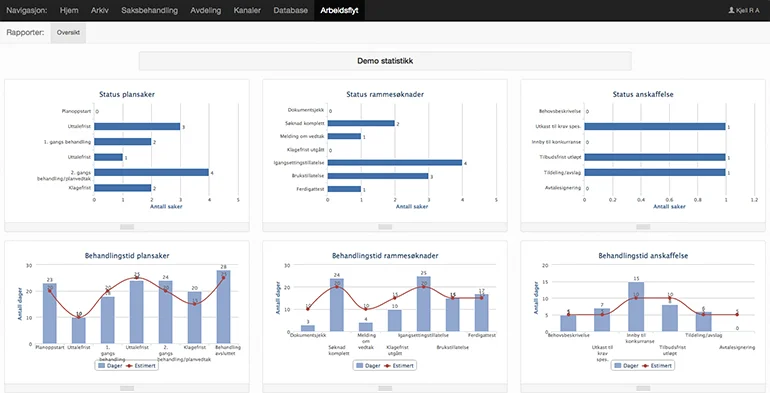Toggle Estimert legend in Behandlingstid plansaker chart
This screenshot has height=393, width=770.
(x=141, y=365)
